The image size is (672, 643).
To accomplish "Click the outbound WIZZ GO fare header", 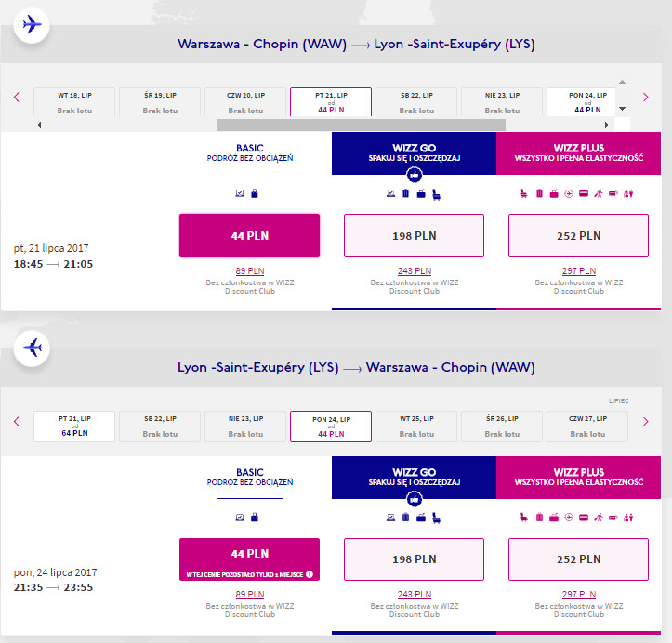I will point(414,153).
